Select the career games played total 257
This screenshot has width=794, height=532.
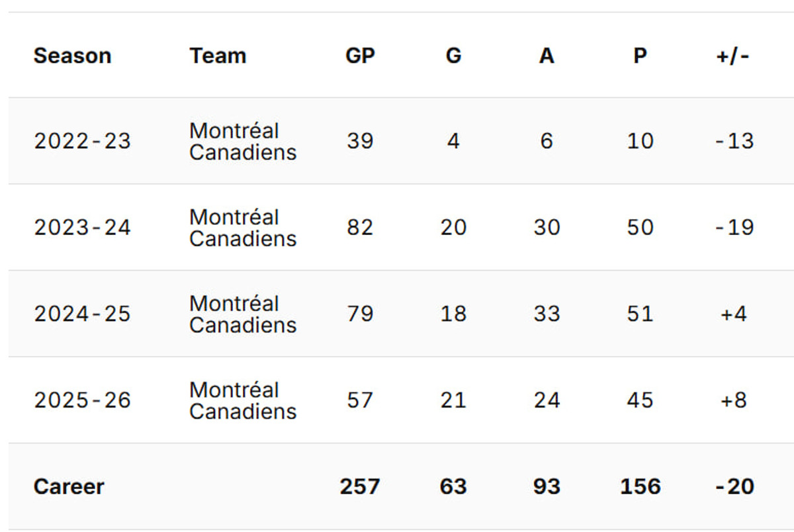360,487
